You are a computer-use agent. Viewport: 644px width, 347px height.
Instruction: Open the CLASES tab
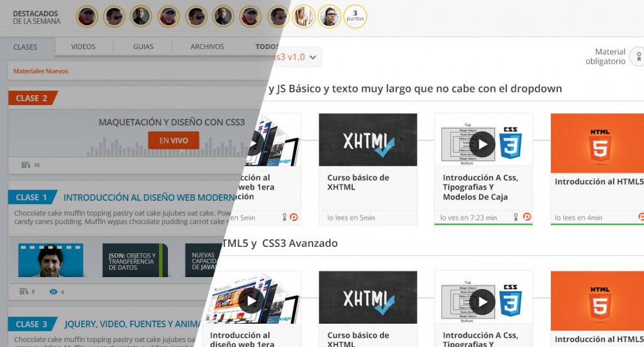(25, 47)
